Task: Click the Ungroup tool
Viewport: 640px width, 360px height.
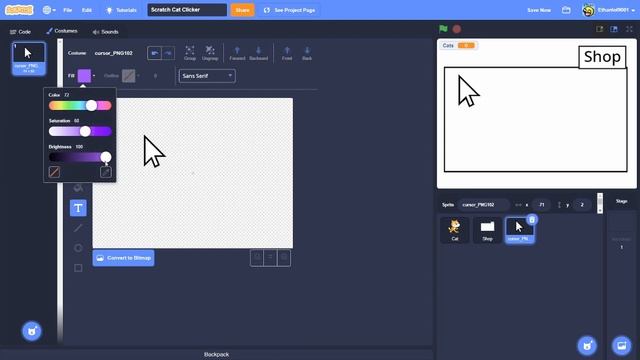Action: (210, 53)
